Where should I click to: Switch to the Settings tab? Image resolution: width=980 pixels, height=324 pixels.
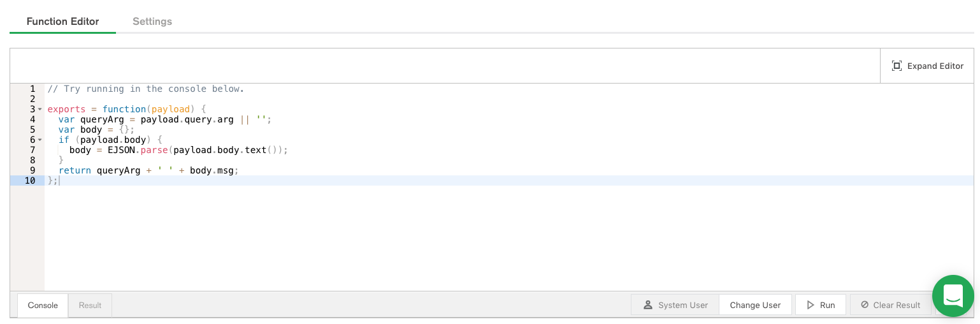[152, 21]
